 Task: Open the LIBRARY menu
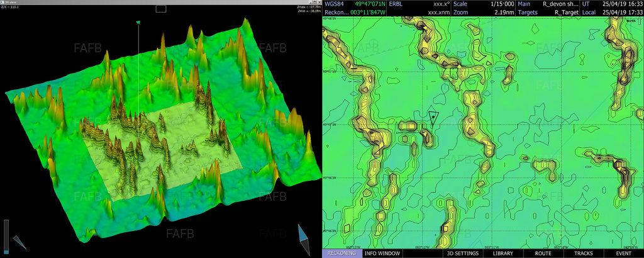(x=502, y=253)
